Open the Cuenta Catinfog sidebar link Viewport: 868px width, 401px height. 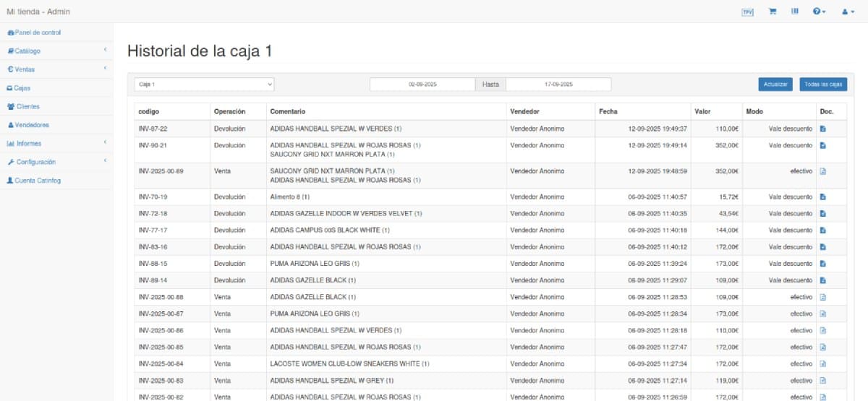click(37, 181)
